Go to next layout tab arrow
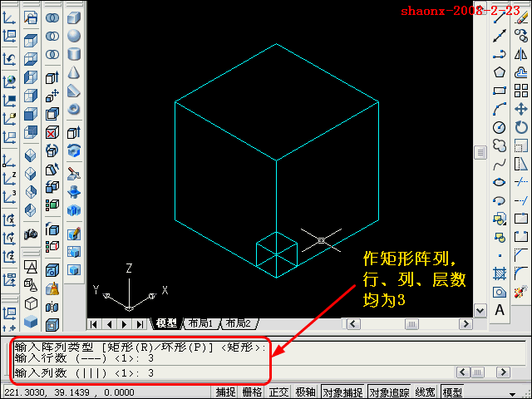Image resolution: width=532 pixels, height=399 pixels. click(x=124, y=324)
